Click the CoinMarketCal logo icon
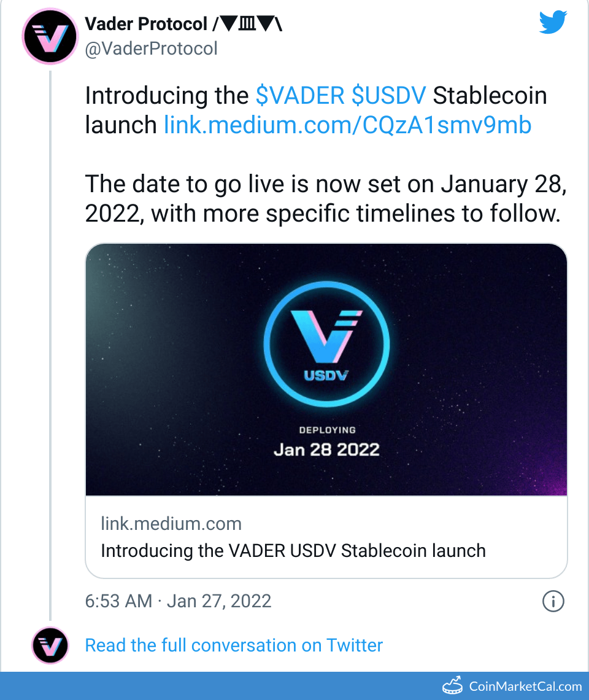This screenshot has width=589, height=700. [x=452, y=685]
